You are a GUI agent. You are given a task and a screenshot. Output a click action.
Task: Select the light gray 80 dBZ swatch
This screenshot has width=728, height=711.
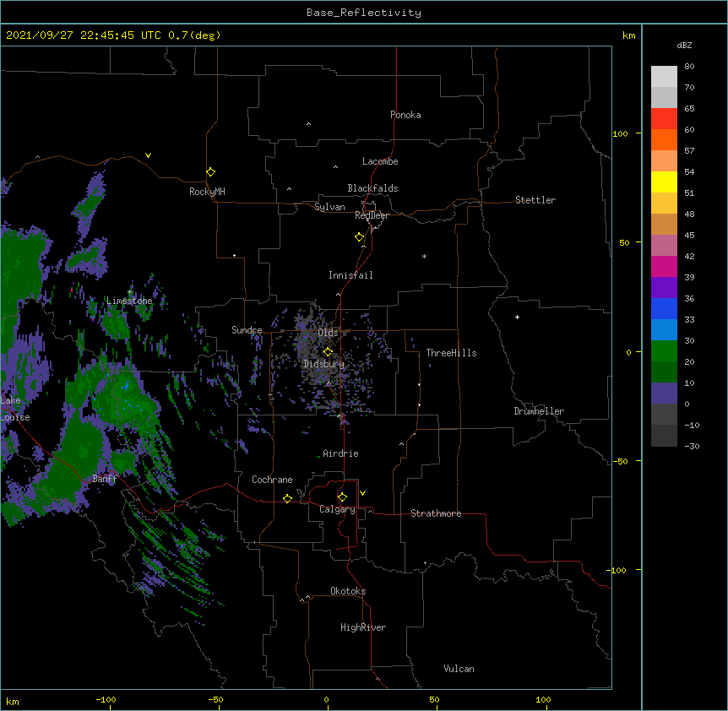pyautogui.click(x=664, y=76)
